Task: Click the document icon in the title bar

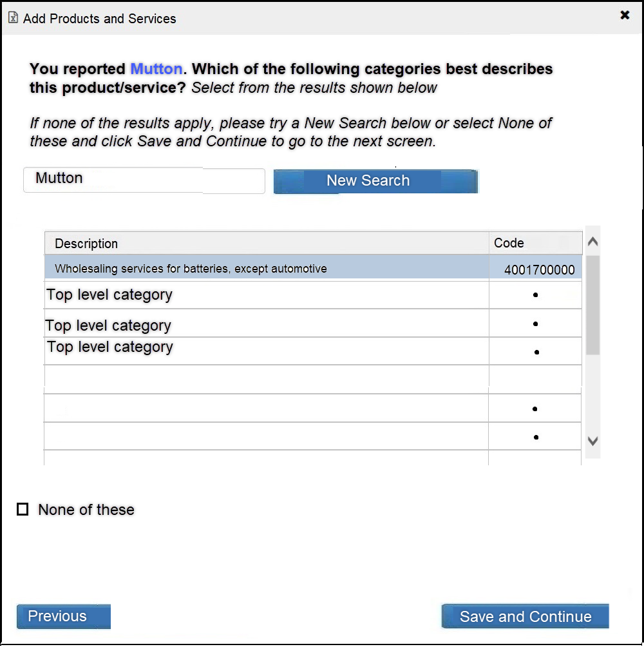Action: coord(13,18)
